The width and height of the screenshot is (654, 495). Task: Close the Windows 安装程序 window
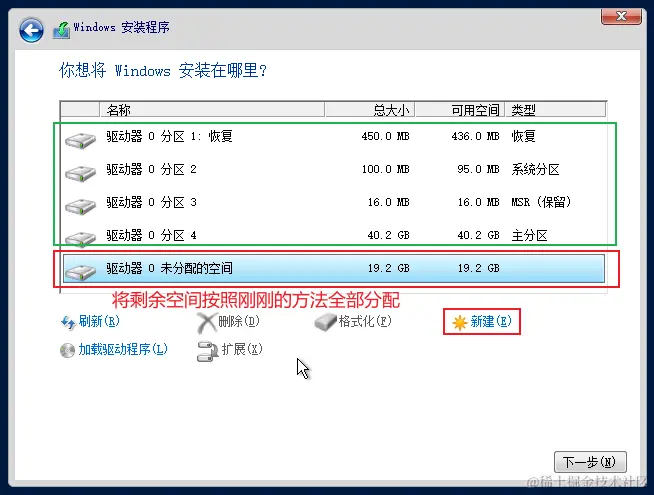tap(621, 16)
